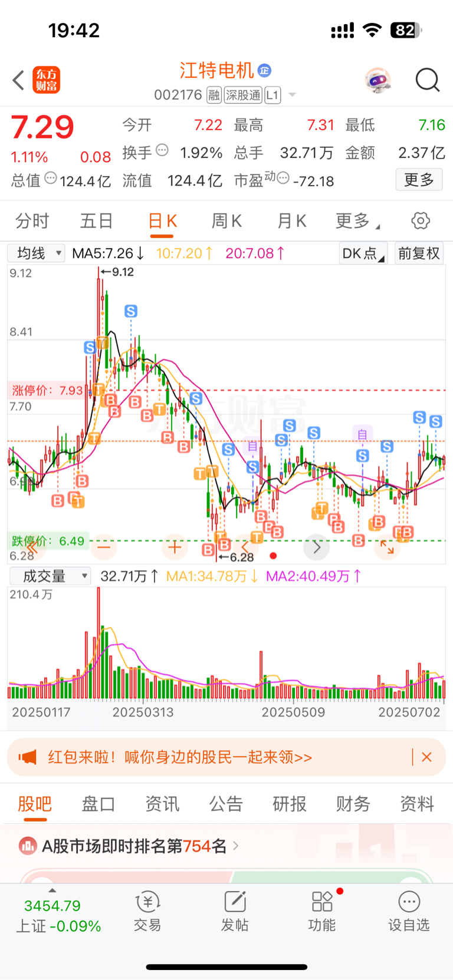Tap the 涨停价: 7.93 label

coord(48,390)
